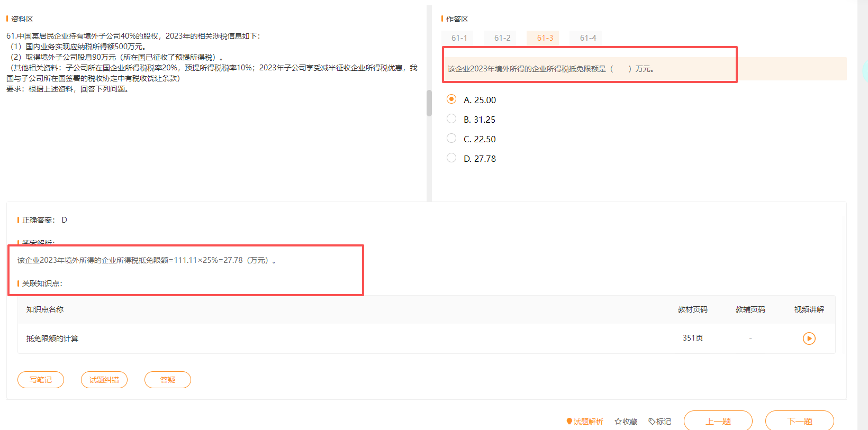Viewport: 868px width, 430px height.
Task: Open the 351页 textbook page reference
Action: (x=692, y=338)
